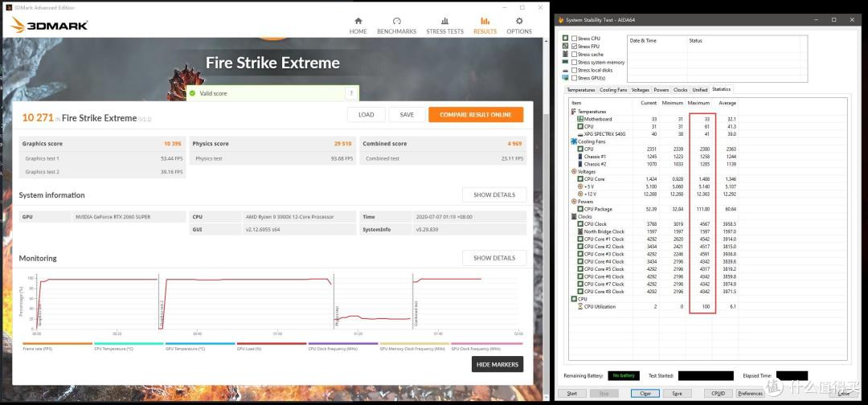Screen dimensions: 868x405
Task: Click the LOAD button in 3DMark
Action: click(x=366, y=115)
